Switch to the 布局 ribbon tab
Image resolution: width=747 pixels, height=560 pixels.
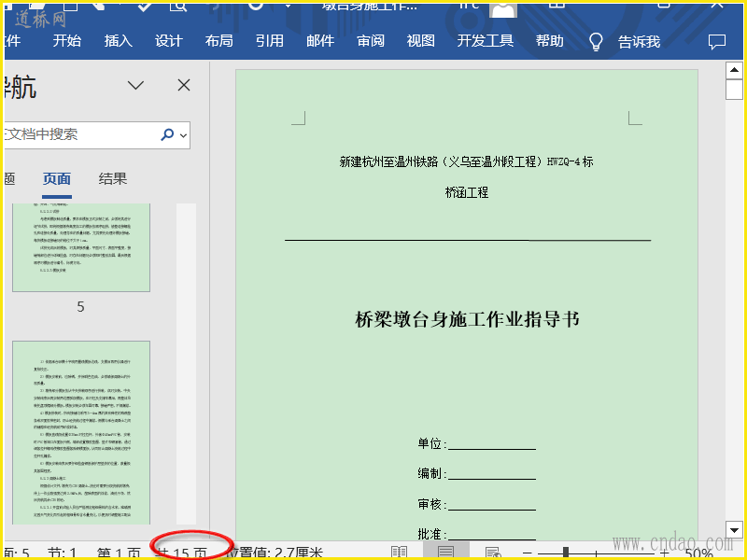(219, 41)
